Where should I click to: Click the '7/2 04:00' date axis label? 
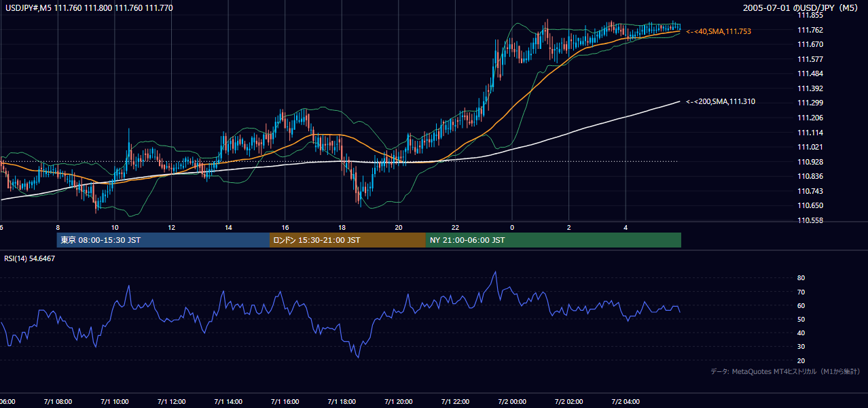point(626,402)
